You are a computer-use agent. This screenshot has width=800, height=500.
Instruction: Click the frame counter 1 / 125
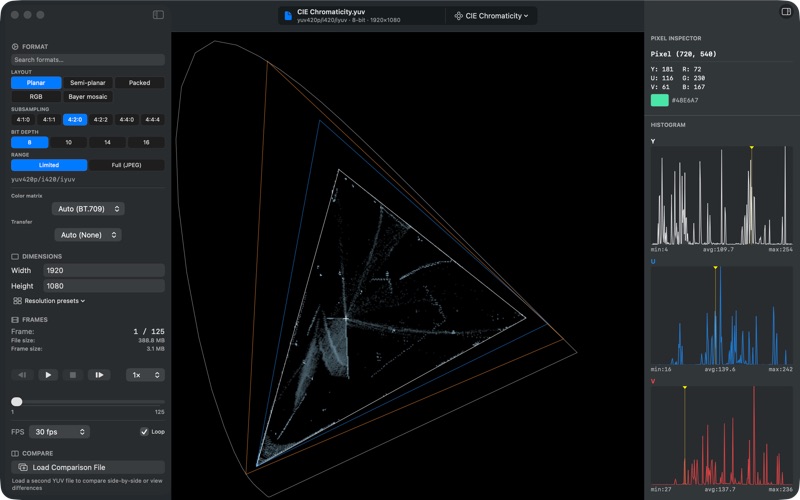point(149,332)
